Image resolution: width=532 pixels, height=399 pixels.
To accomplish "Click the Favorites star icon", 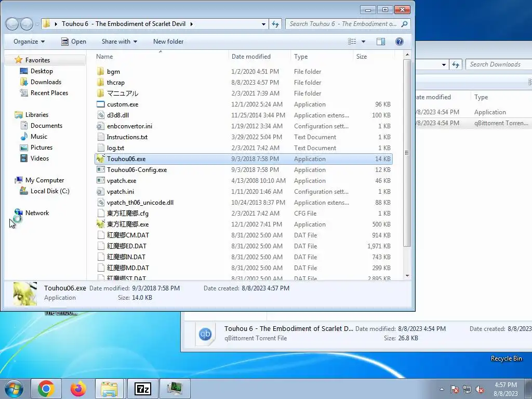I will coord(18,60).
